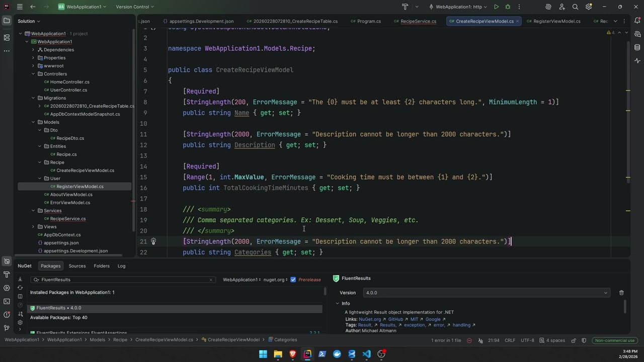Collapse the Migrations folder
Image resolution: width=644 pixels, height=362 pixels.
33,98
